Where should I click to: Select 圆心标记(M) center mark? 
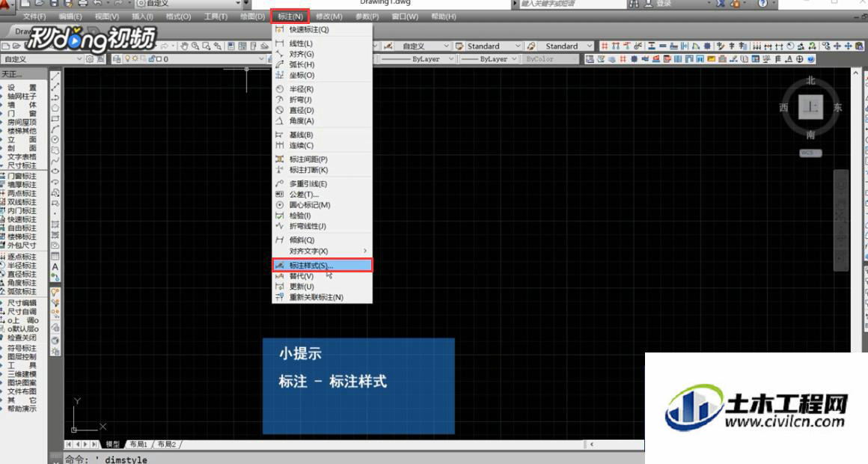(x=323, y=205)
